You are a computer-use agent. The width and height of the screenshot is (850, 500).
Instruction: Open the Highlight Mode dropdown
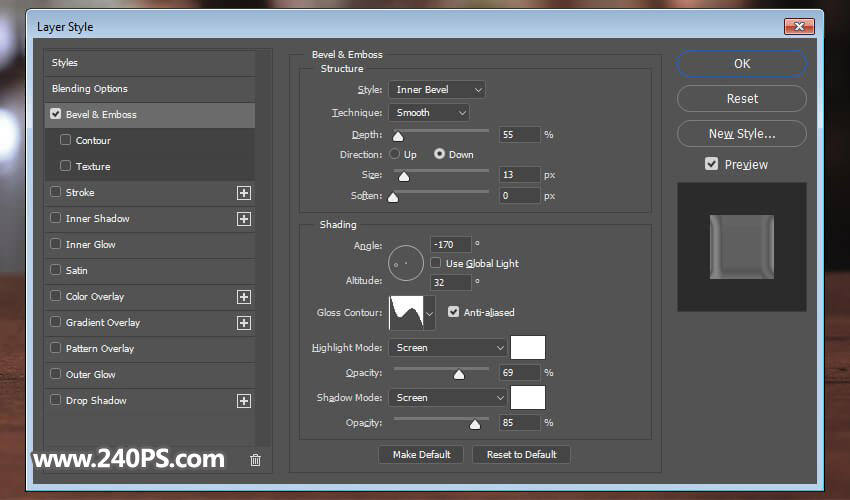pos(448,348)
